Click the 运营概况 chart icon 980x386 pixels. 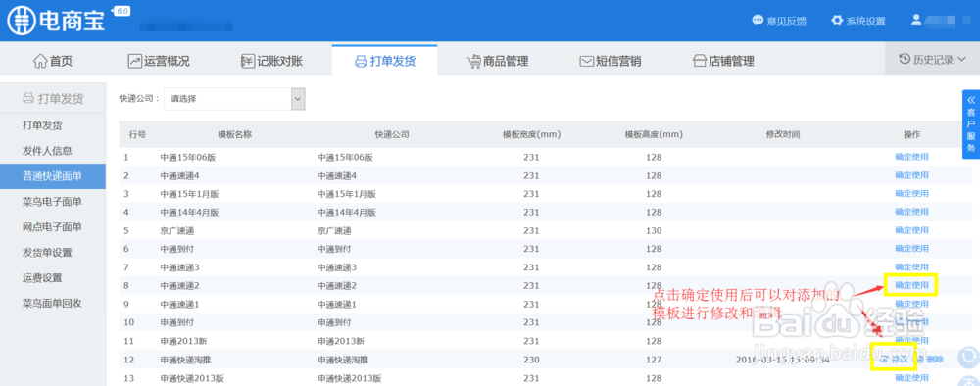[x=134, y=61]
